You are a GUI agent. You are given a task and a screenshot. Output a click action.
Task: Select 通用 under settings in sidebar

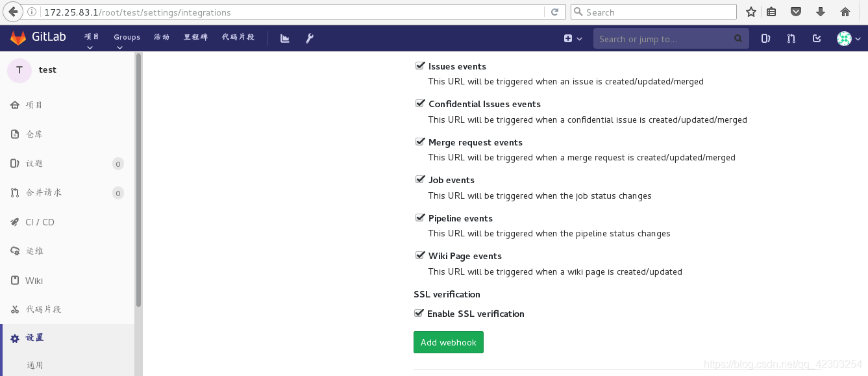click(x=35, y=365)
